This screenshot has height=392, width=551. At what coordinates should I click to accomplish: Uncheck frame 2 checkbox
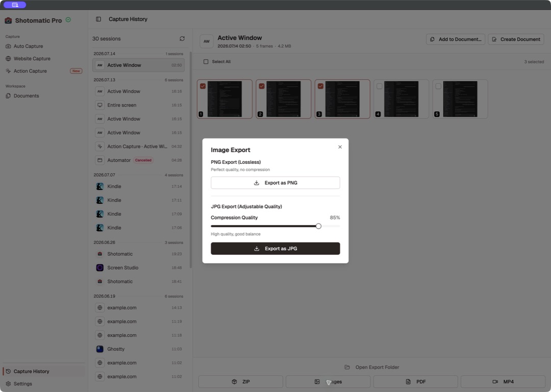tap(262, 86)
